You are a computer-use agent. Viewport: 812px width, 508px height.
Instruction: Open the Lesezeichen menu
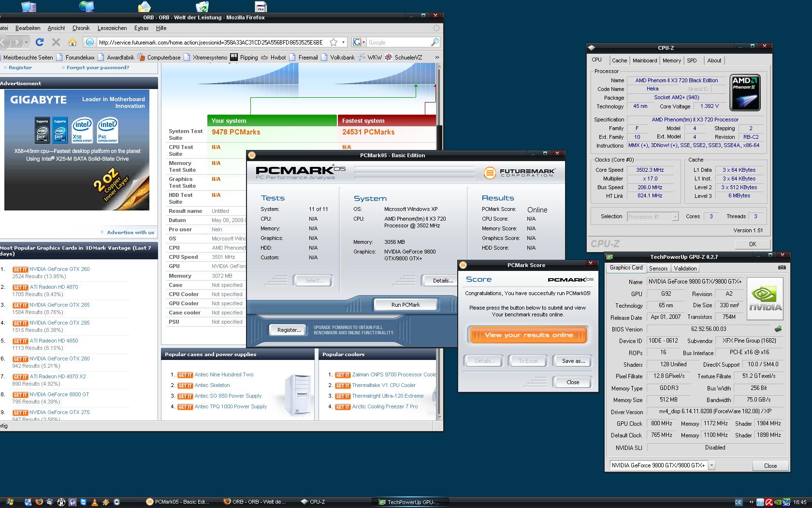pos(112,28)
